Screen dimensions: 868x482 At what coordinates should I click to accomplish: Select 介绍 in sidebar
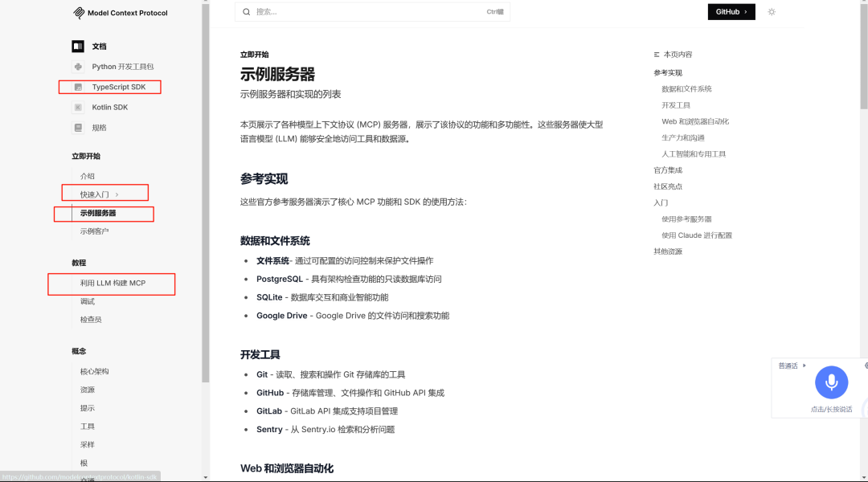88,176
